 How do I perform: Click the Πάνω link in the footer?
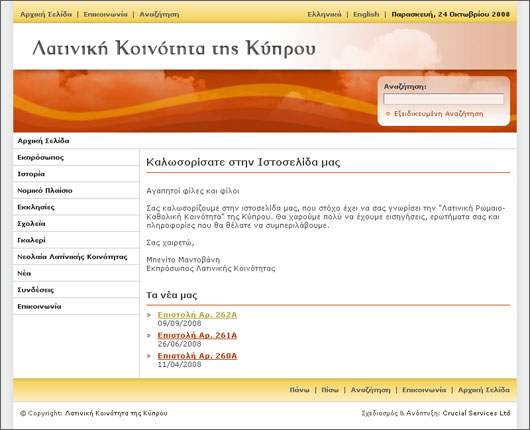(299, 390)
